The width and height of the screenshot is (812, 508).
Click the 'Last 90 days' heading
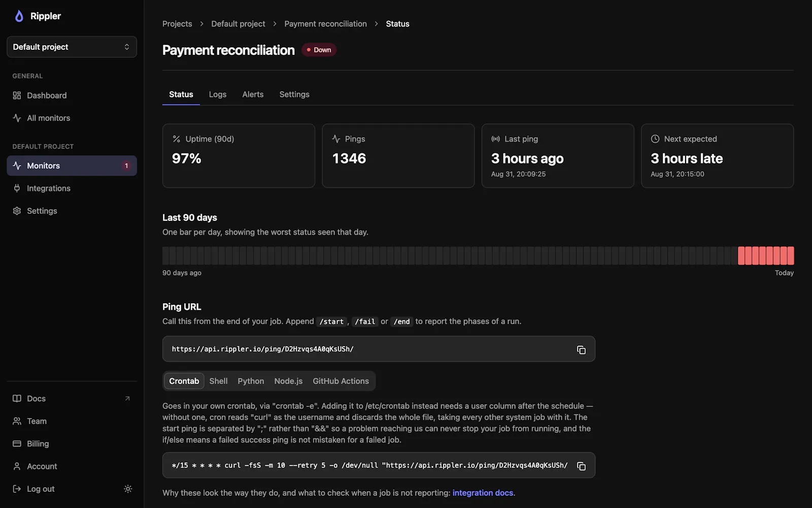point(190,217)
